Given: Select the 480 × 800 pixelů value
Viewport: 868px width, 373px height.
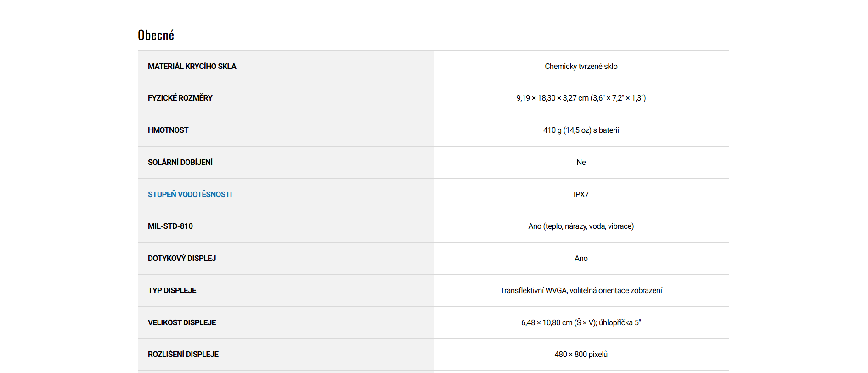Looking at the screenshot, I should pos(581,354).
